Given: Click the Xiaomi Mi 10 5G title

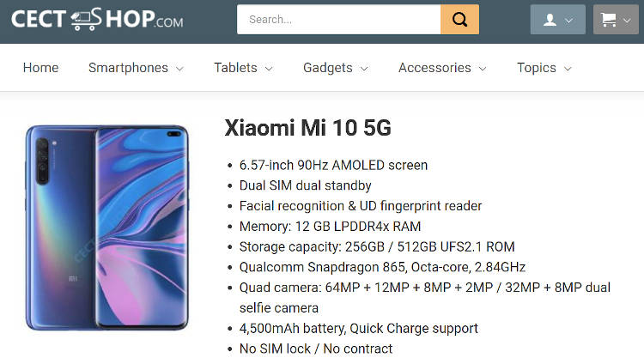Looking at the screenshot, I should (x=307, y=127).
